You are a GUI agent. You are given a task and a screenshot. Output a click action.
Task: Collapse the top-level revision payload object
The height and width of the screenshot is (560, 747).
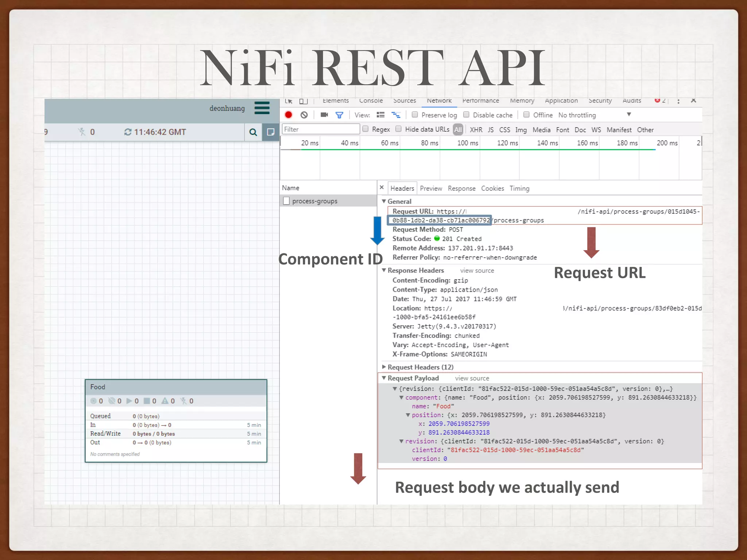395,389
